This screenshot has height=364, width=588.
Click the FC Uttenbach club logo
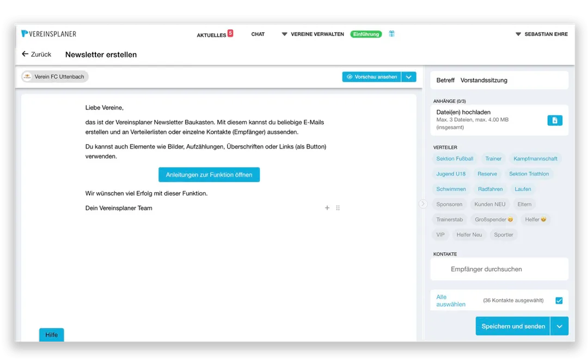click(x=27, y=77)
